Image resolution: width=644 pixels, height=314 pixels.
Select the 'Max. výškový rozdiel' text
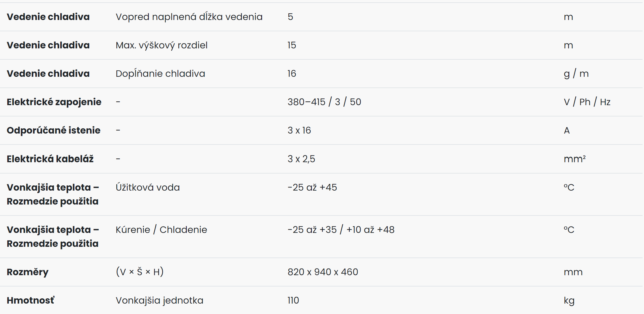tap(162, 45)
